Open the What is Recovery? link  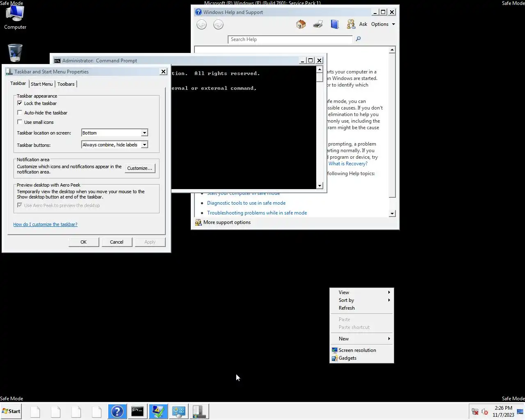click(x=348, y=164)
